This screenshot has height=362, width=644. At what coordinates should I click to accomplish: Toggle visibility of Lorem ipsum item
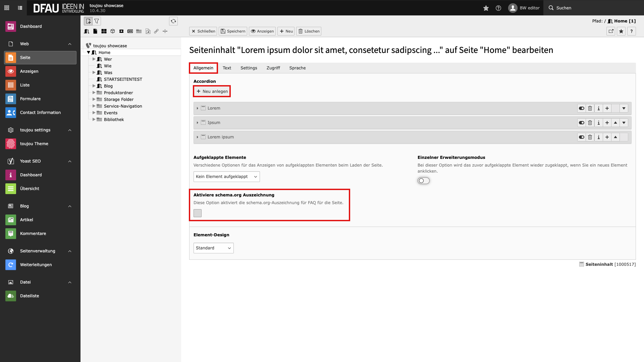tap(581, 137)
